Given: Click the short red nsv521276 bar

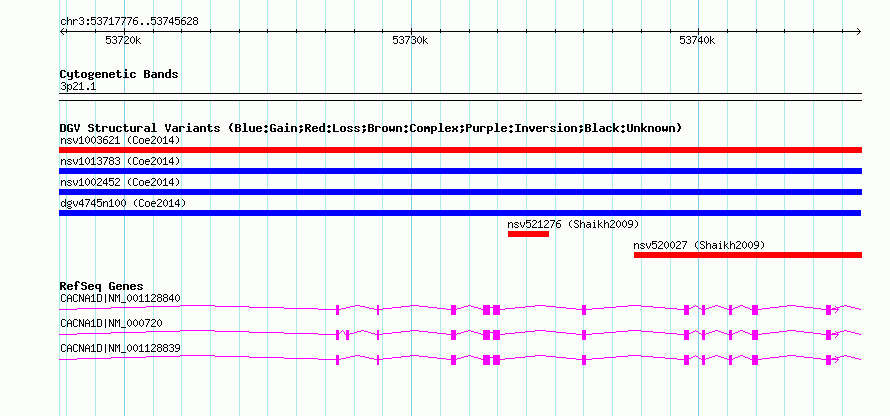Looking at the screenshot, I should 528,234.
